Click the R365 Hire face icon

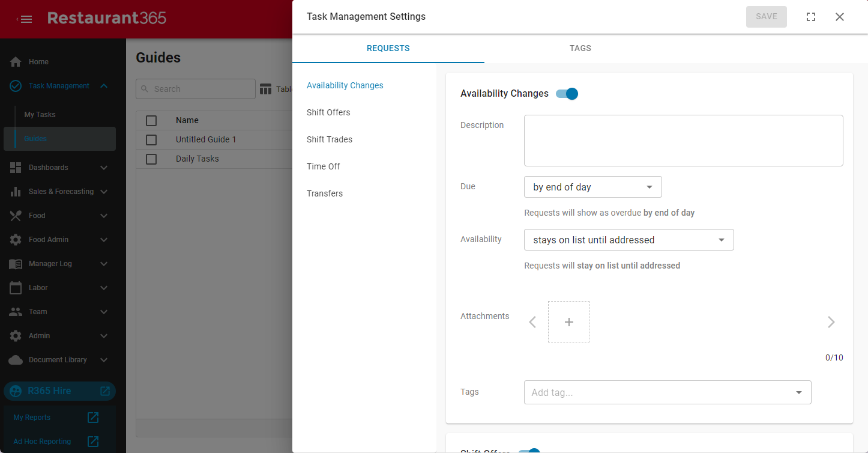tap(16, 391)
